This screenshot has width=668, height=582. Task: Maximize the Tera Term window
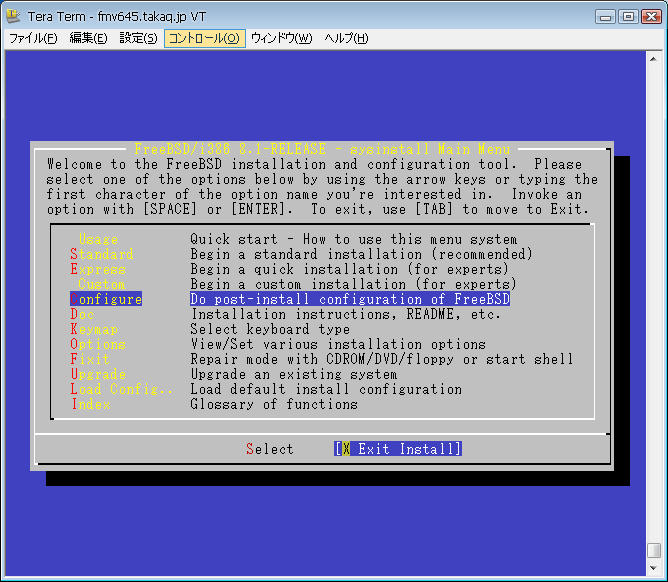click(x=628, y=17)
